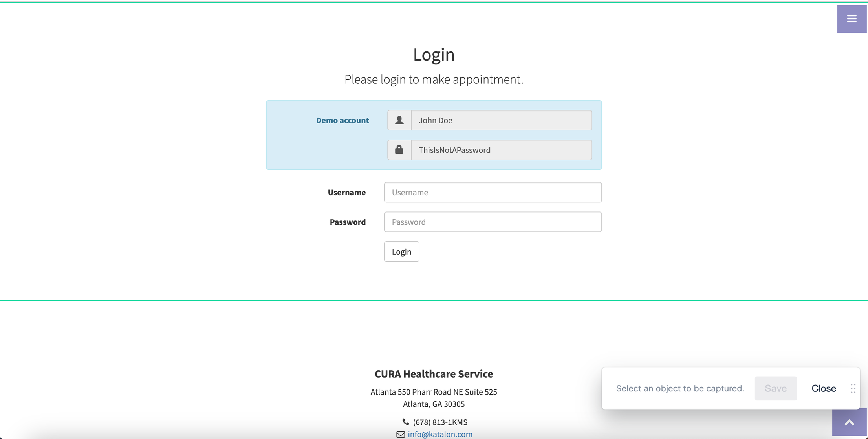Click the demo John Doe field
Screen dimensions: 868x439
502,120
